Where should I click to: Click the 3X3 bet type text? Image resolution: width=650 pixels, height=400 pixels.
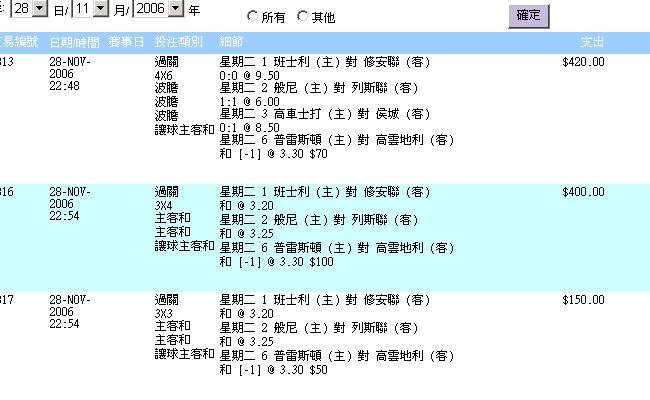(x=163, y=313)
